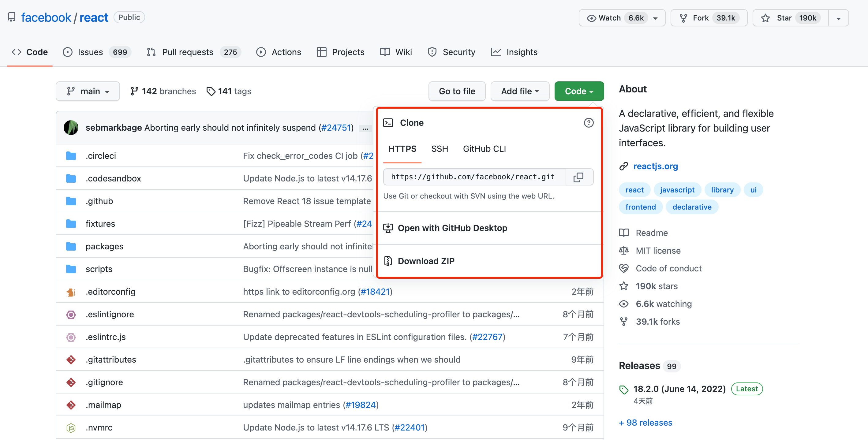Click the branches icon showing 142 branches
This screenshot has height=440, width=868.
click(134, 91)
